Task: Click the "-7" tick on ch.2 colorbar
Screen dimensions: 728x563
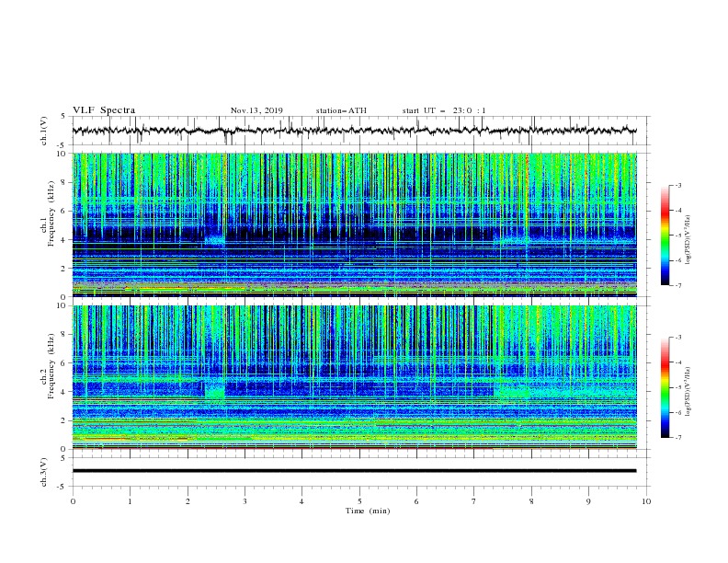Action: pos(677,438)
